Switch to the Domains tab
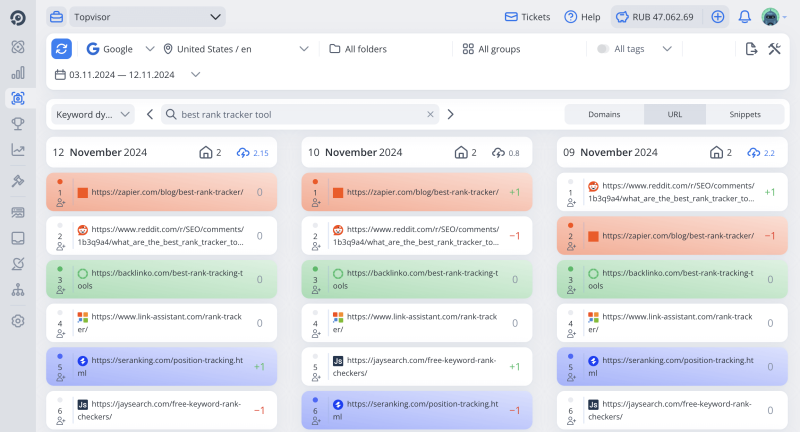 pyautogui.click(x=604, y=114)
